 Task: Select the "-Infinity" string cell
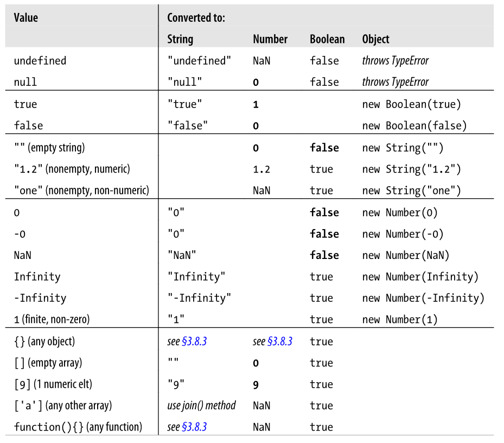[199, 298]
